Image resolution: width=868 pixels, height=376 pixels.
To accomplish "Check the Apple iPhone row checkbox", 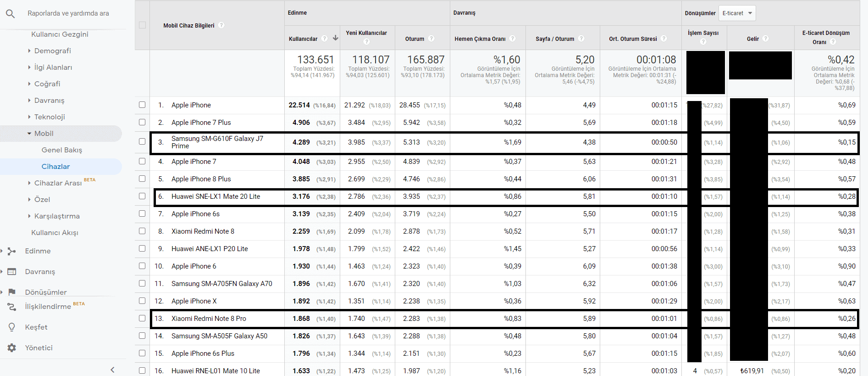I will (142, 105).
